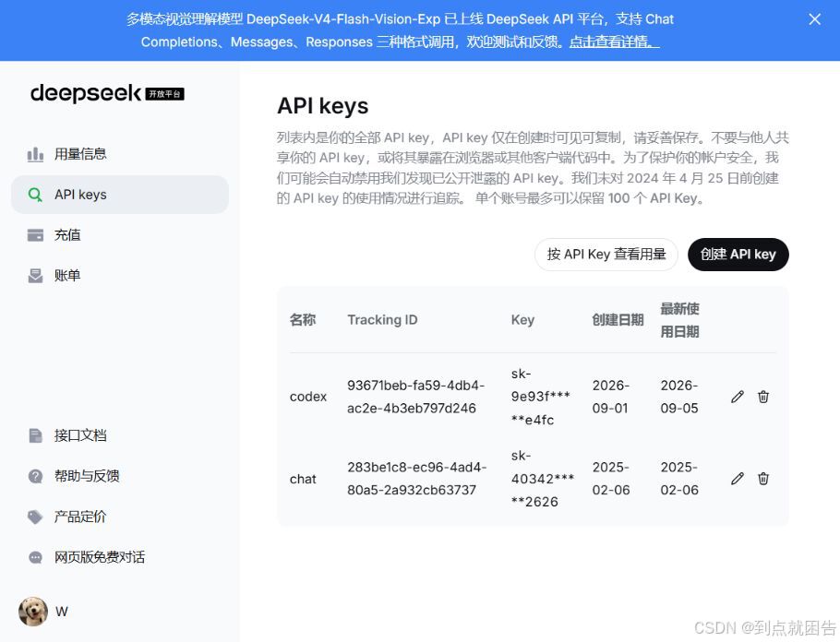Click the Key column header
The height and width of the screenshot is (642, 840).
[522, 320]
